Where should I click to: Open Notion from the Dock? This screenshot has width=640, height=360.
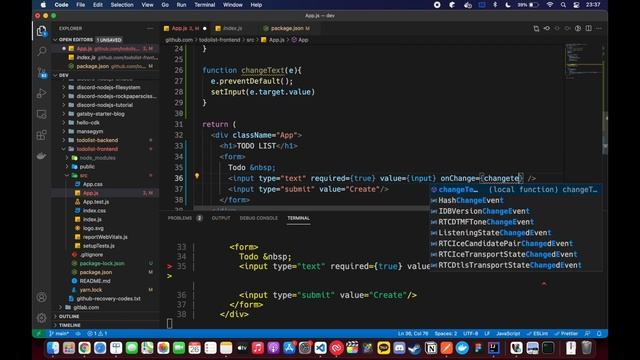pyautogui.click(x=431, y=348)
